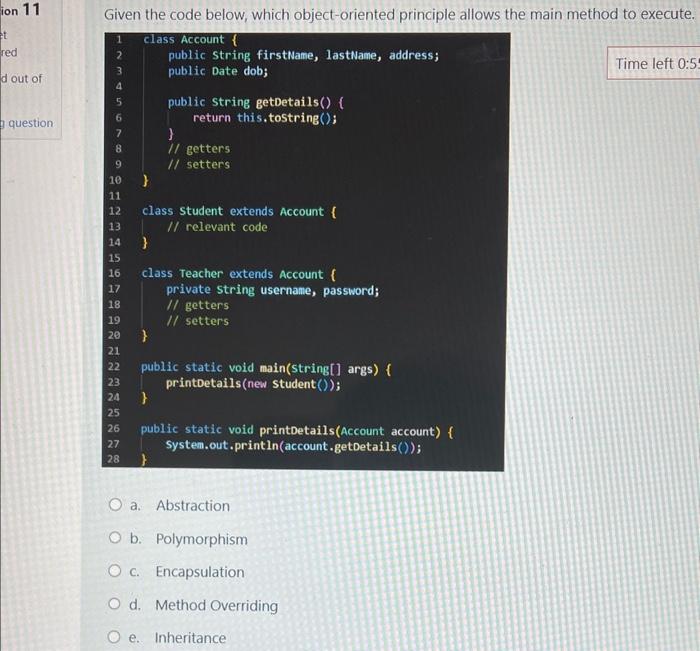700x651 pixels.
Task: Click code line 'class Account {'
Action: coord(191,39)
